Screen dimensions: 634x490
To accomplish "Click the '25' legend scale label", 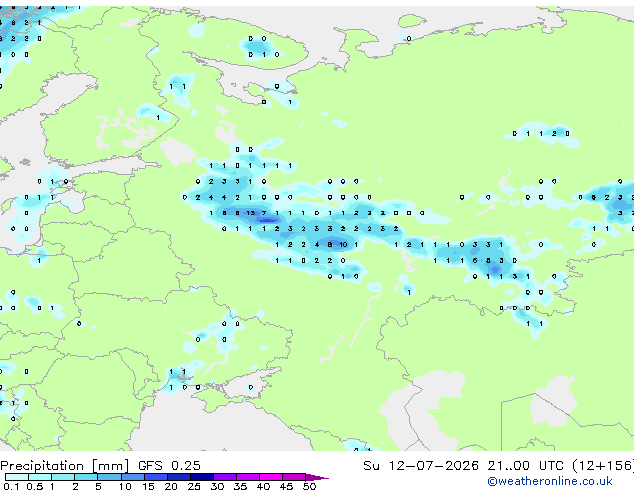I will [194, 486].
